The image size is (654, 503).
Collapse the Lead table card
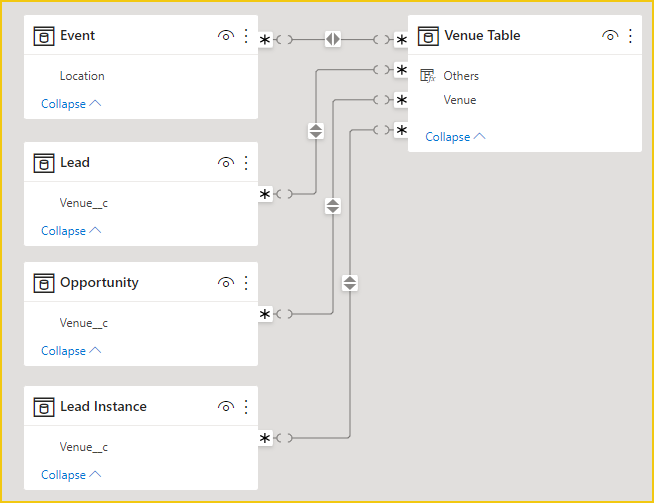71,231
